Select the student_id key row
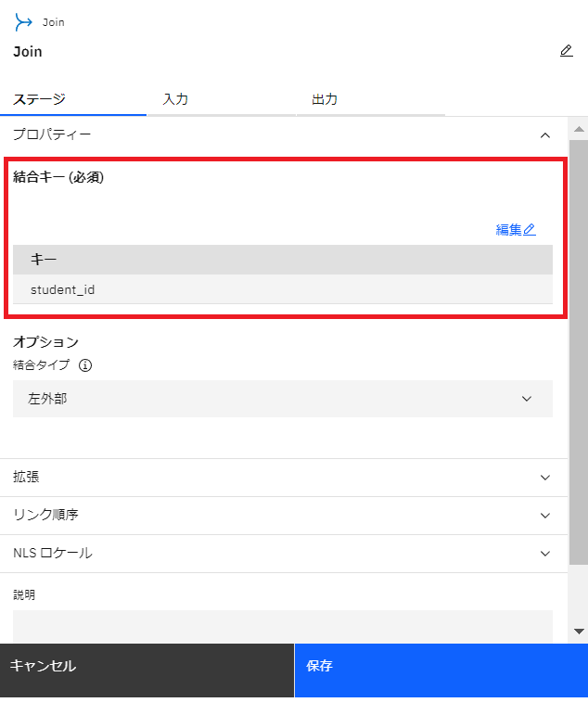Screen dimensions: 588x728 [x=282, y=289]
